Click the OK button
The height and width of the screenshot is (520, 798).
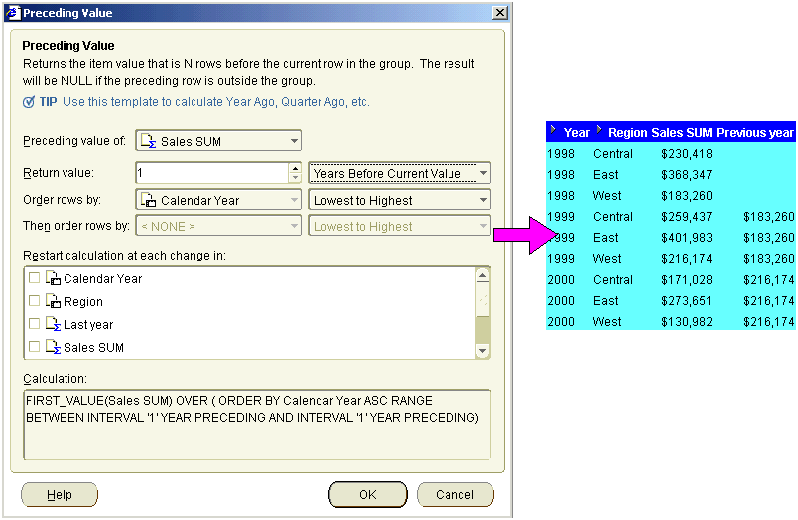point(367,495)
